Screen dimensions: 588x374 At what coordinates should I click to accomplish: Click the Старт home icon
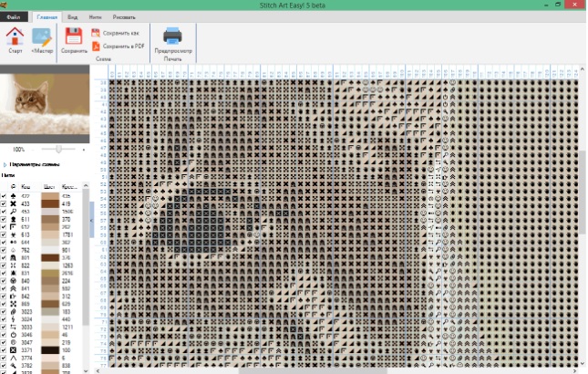click(15, 37)
